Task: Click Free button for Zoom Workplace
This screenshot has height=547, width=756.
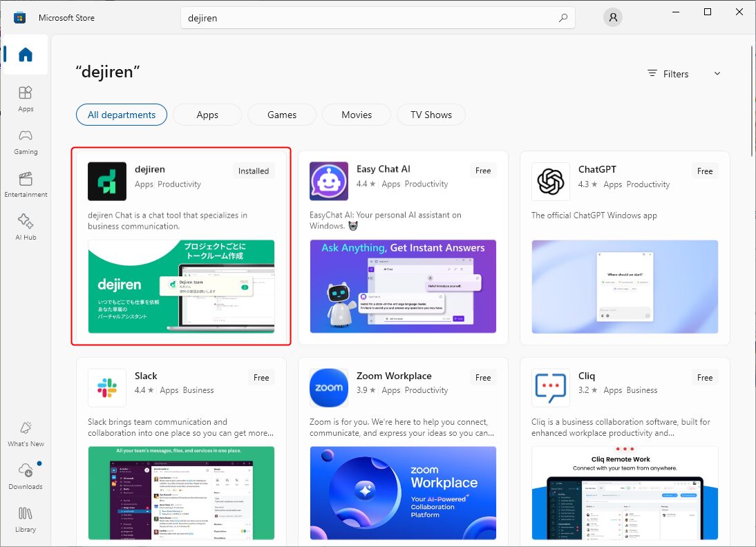Action: tap(483, 378)
